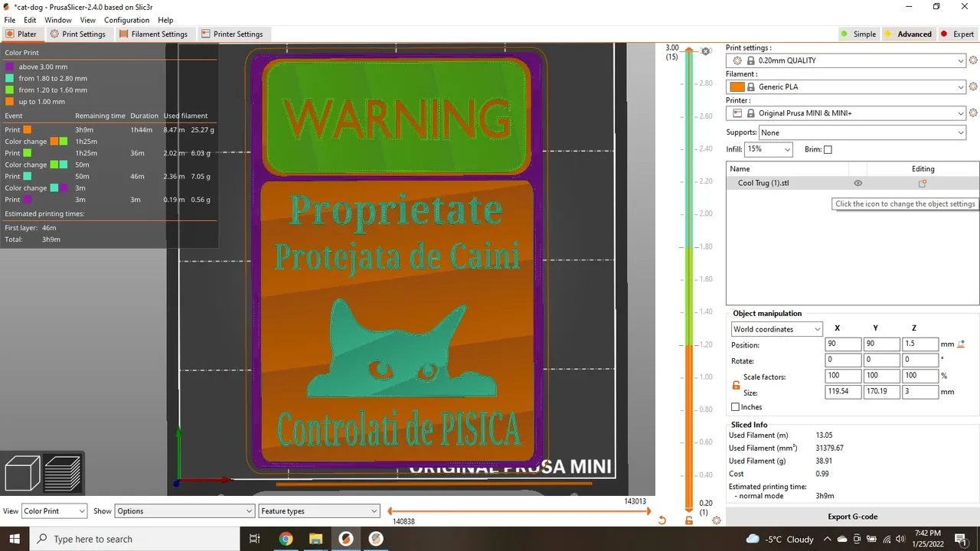The height and width of the screenshot is (551, 980).
Task: Click the Export G-code button
Action: pyautogui.click(x=852, y=516)
